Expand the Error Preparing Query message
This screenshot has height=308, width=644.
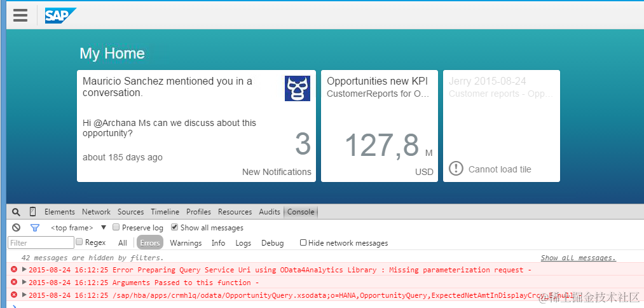point(24,270)
